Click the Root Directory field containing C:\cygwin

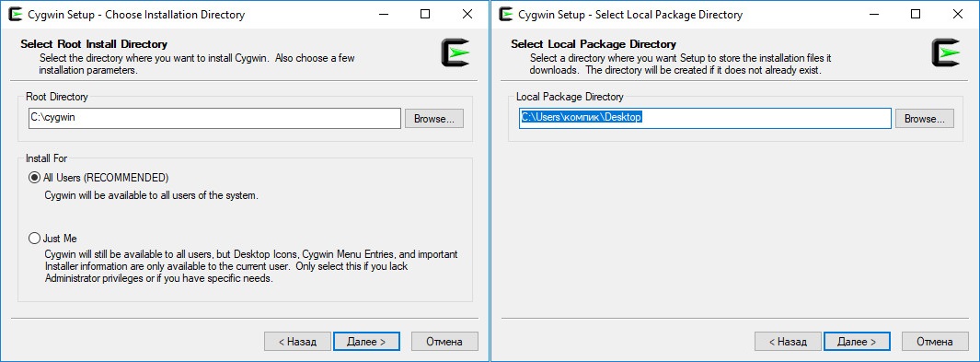tap(214, 118)
